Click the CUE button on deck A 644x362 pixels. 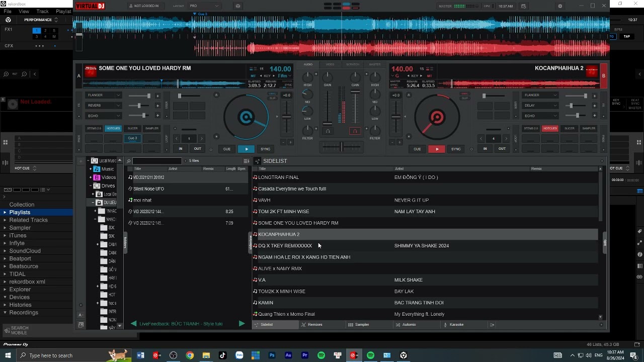pos(227,149)
